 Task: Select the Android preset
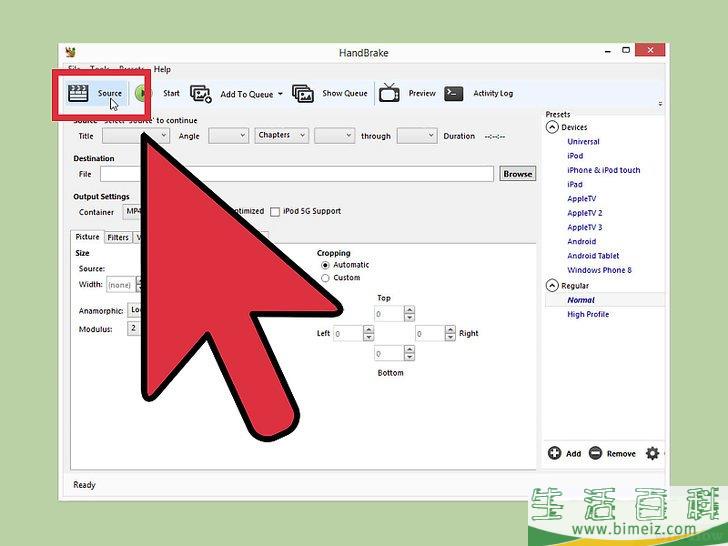click(x=581, y=241)
